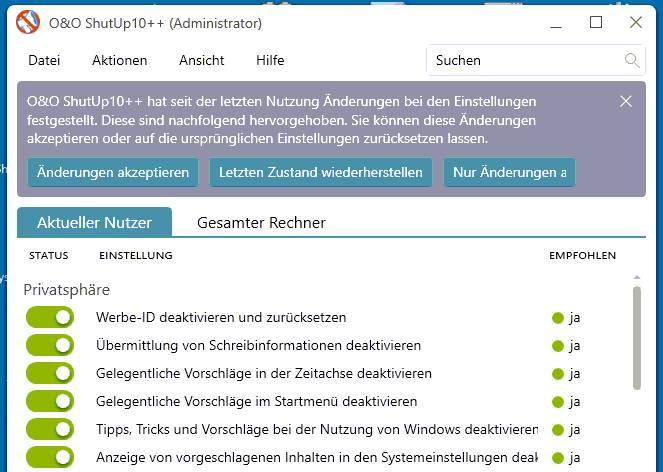Click the green recommended dot for Werbe-ID
663x472 pixels.
click(x=558, y=318)
